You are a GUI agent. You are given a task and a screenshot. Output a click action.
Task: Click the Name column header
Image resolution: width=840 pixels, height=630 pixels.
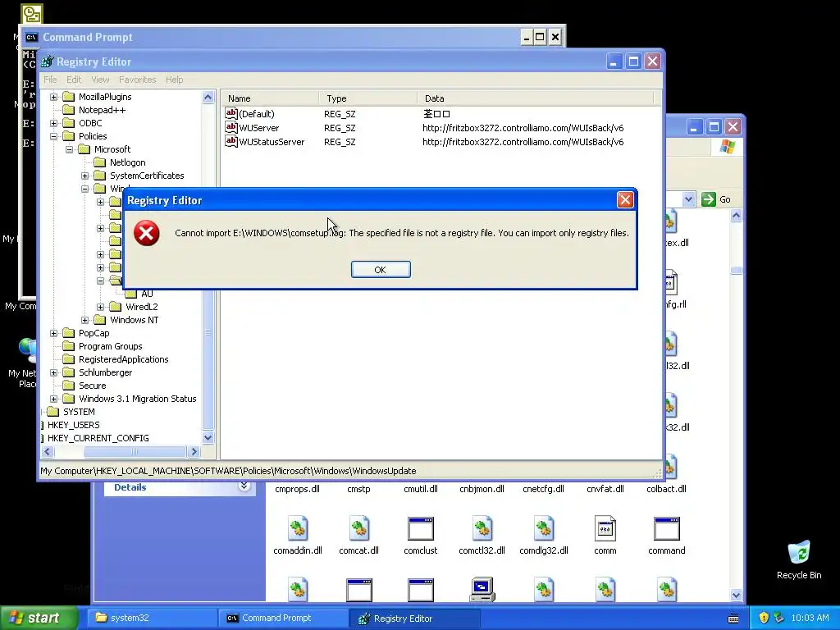coord(270,98)
